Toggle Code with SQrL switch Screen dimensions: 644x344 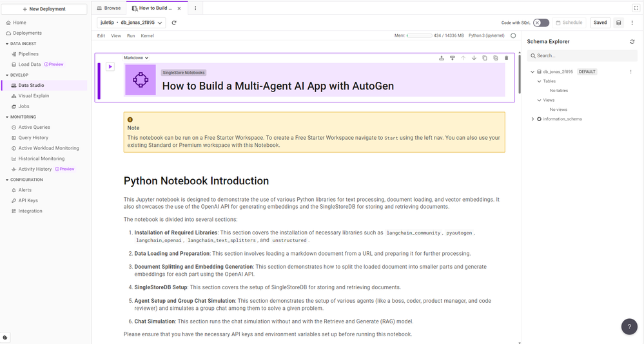coord(541,23)
